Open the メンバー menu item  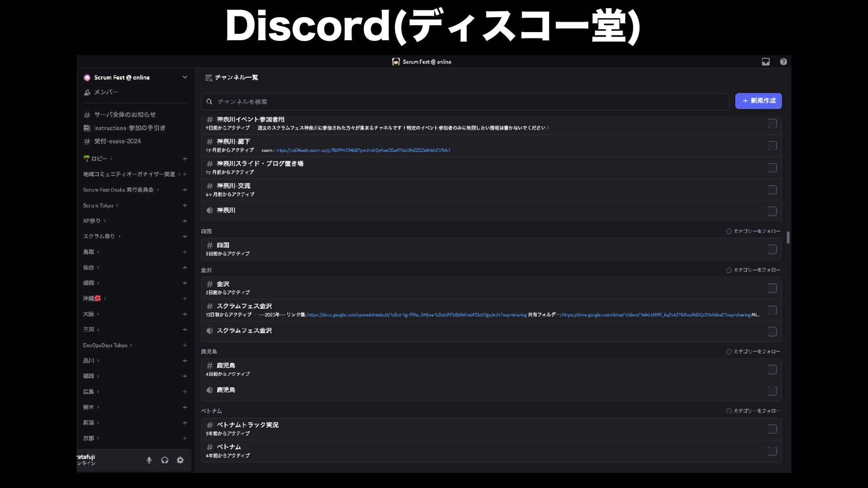106,92
